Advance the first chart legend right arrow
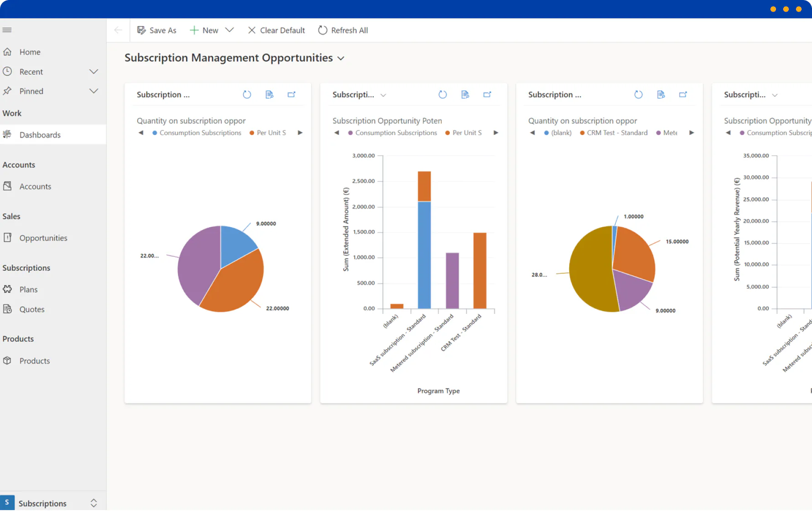 [300, 133]
